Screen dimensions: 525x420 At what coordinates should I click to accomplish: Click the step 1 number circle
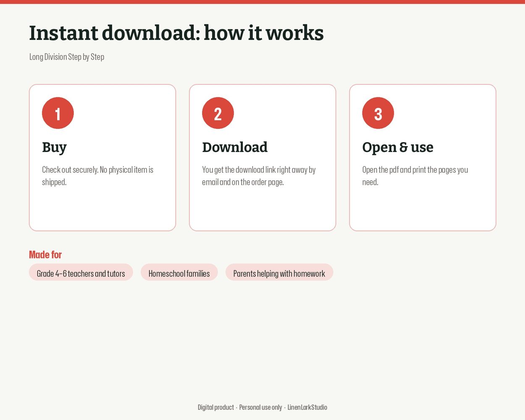pos(58,113)
